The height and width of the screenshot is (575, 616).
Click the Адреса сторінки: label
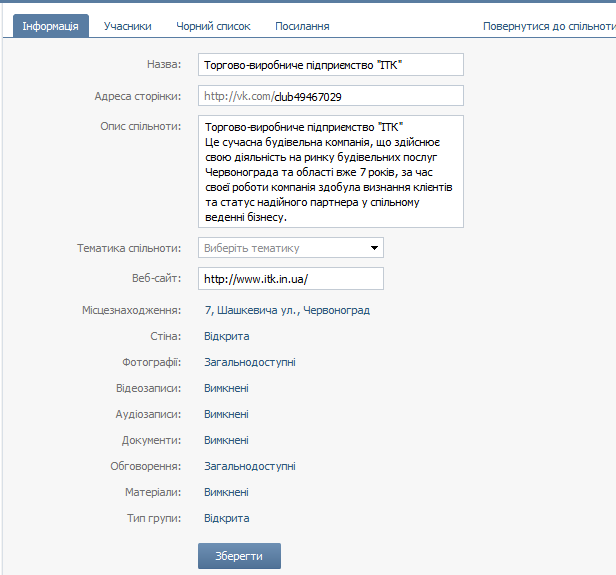pyautogui.click(x=138, y=96)
